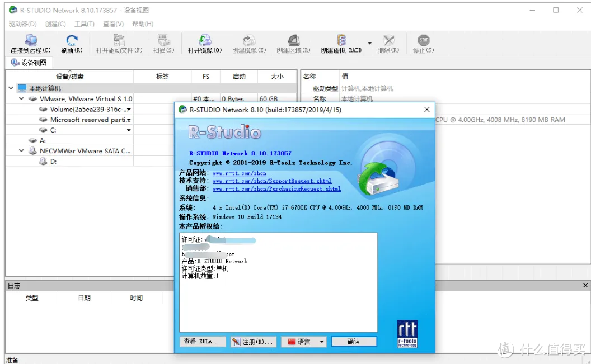Click the Refresh (刷新) toolbar icon

[x=72, y=40]
